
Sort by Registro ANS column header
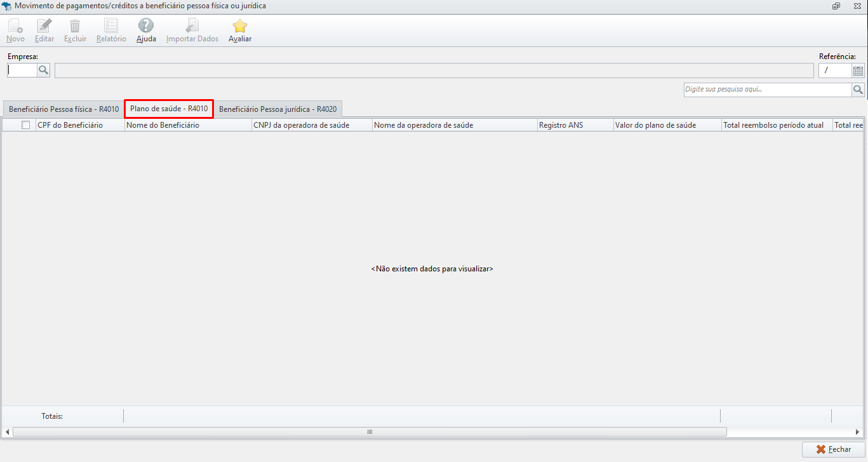(575, 125)
